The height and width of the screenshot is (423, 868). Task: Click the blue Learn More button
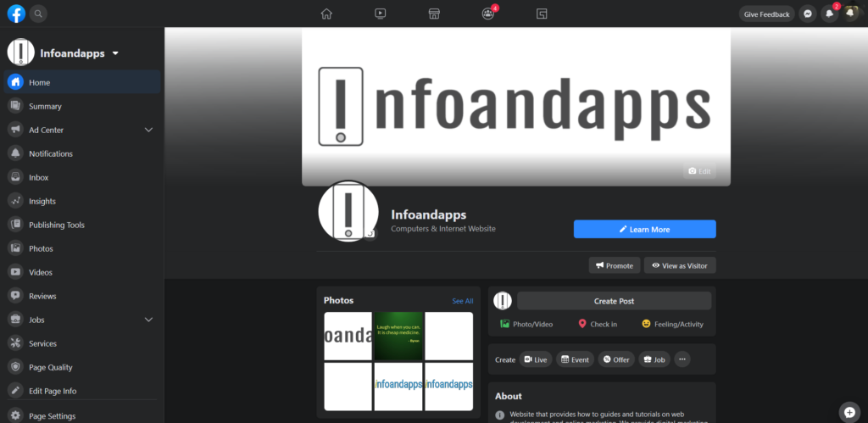coord(644,229)
